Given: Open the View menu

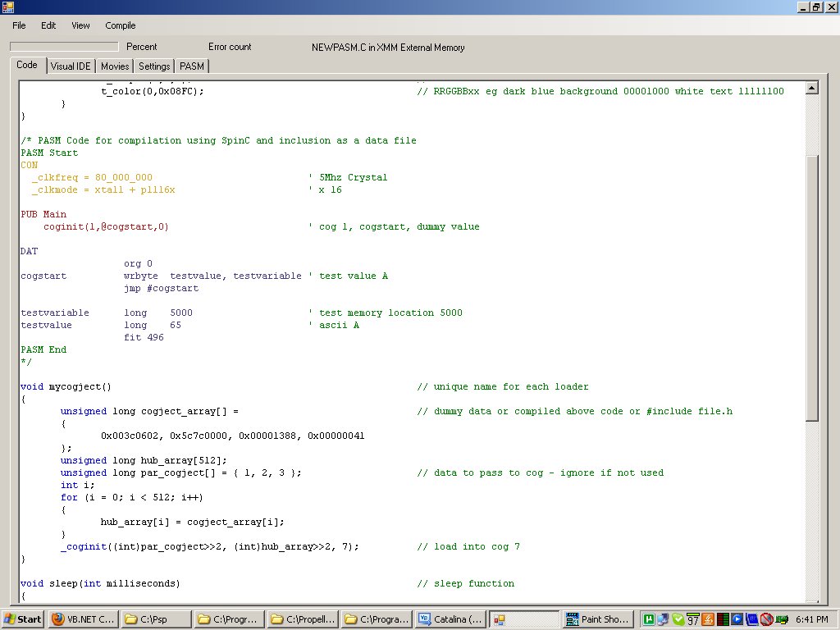Looking at the screenshot, I should click(80, 25).
